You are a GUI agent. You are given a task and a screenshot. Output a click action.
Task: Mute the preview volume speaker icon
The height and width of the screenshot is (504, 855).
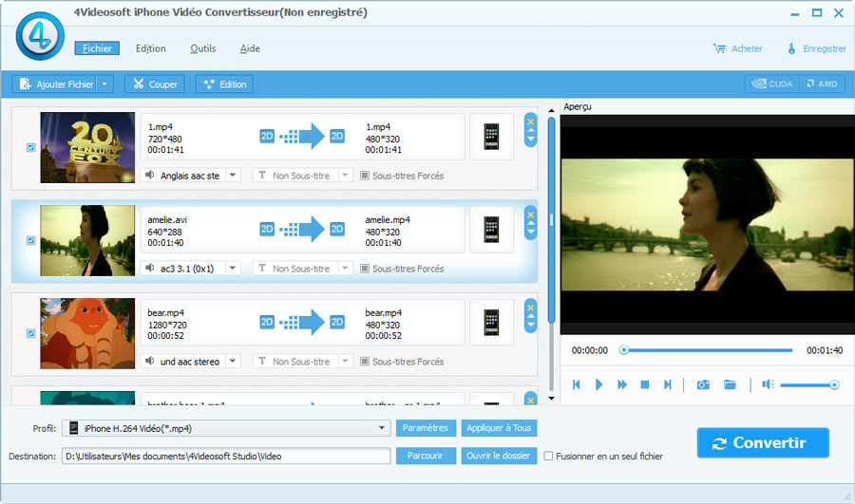768,384
